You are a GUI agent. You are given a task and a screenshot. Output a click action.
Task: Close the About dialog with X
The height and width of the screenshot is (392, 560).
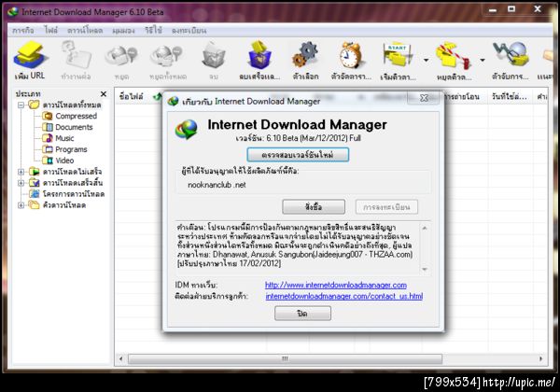[424, 97]
